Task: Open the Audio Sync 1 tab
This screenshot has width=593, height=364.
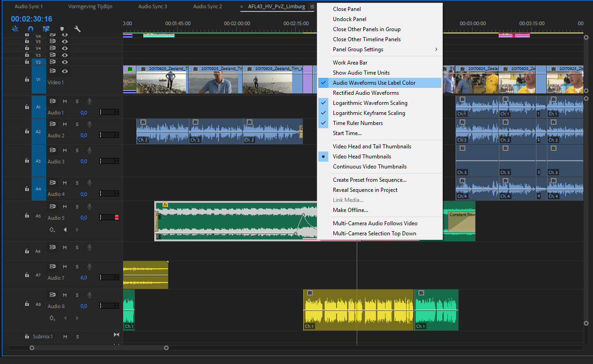Action: [28, 6]
